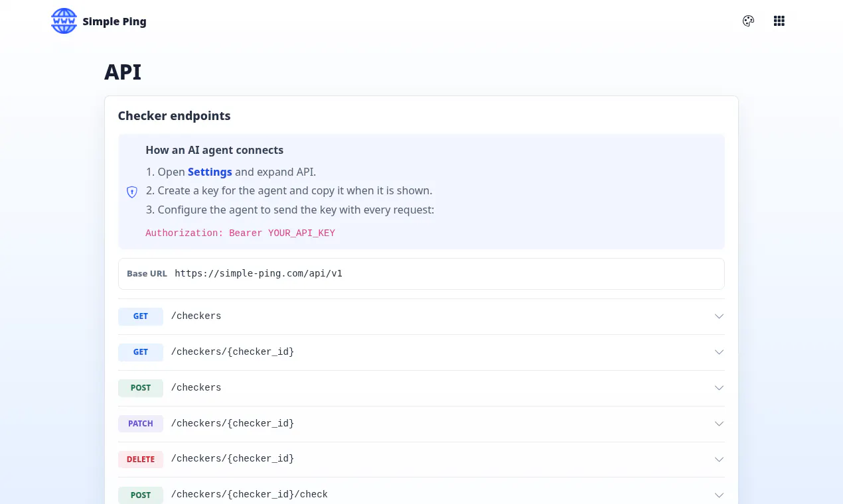Screen dimensions: 843x504
Task: Click the DELETE method badge
Action: click(141, 459)
